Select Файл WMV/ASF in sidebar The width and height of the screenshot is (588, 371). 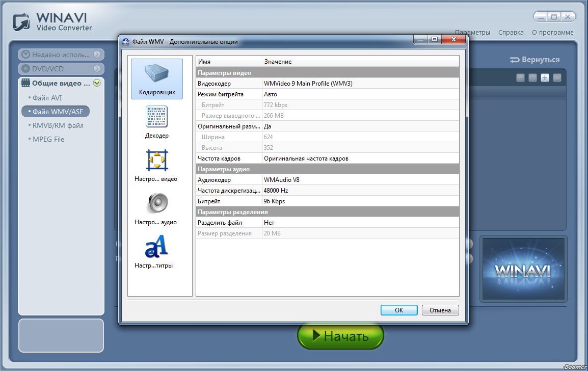56,112
